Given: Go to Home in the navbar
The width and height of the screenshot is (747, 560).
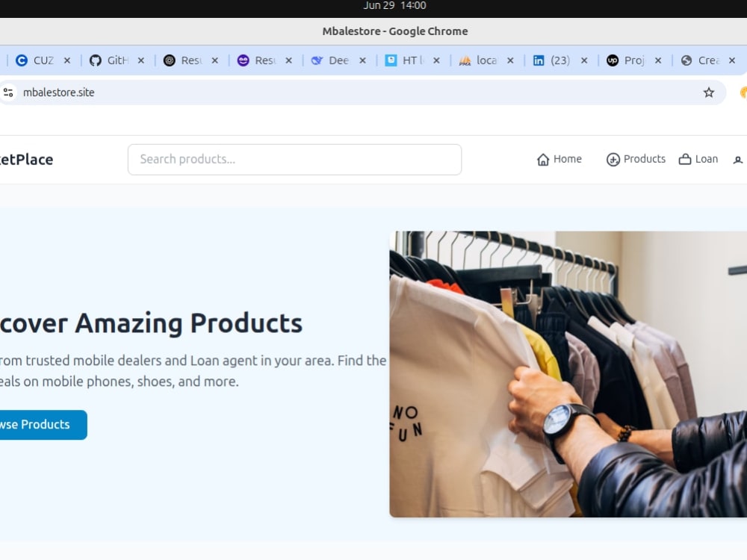Looking at the screenshot, I should click(559, 159).
